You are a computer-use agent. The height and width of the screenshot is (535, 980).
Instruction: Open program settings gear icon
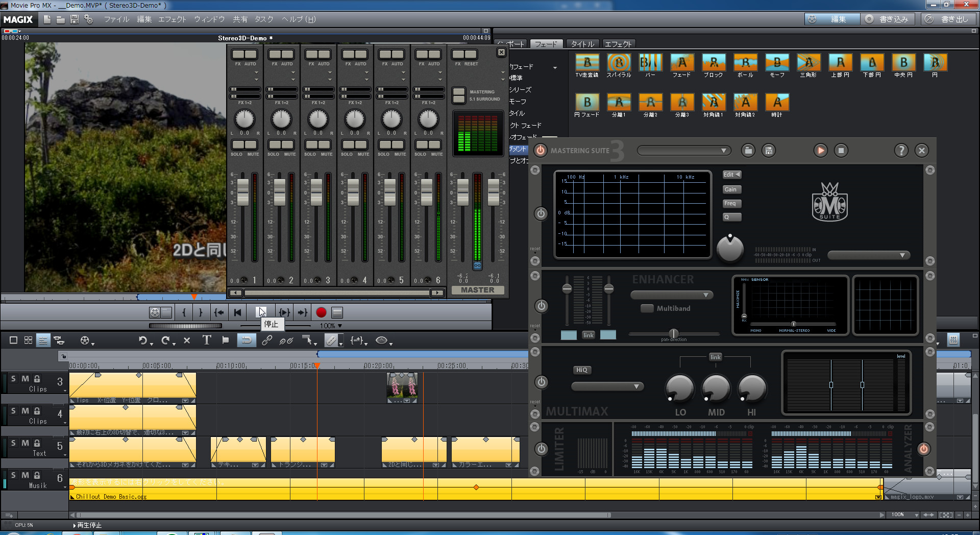pos(89,19)
